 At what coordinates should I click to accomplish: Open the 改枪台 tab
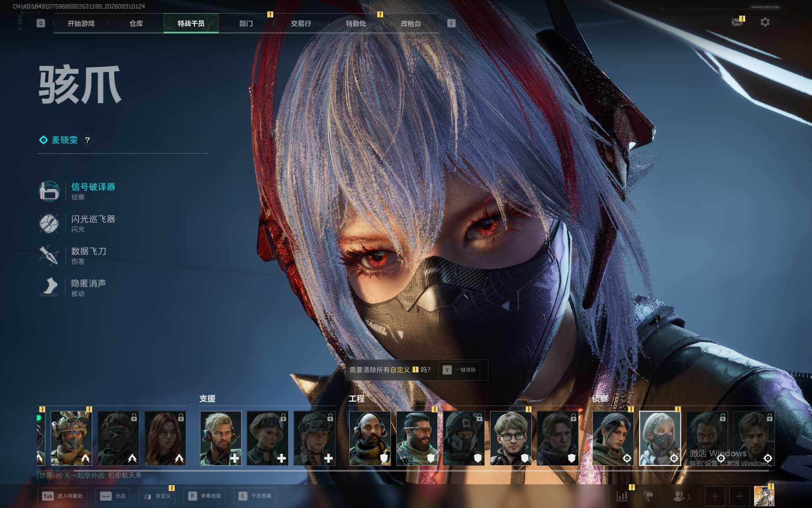411,23
